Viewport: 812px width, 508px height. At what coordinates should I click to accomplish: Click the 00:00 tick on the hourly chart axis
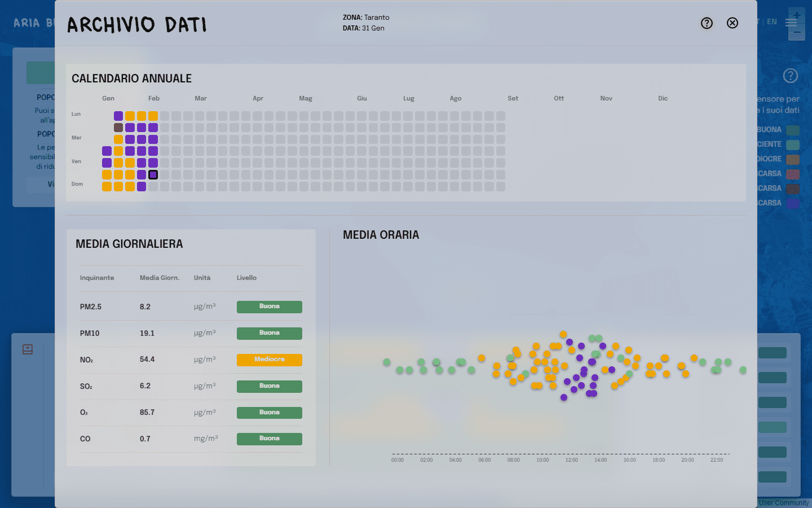coord(398,460)
